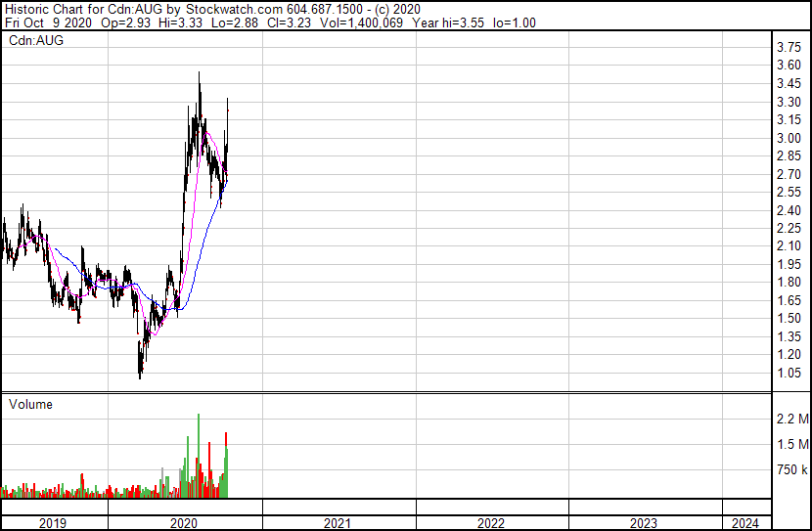Click the 750 k volume axis label
Image resolution: width=812 pixels, height=531 pixels.
click(792, 469)
